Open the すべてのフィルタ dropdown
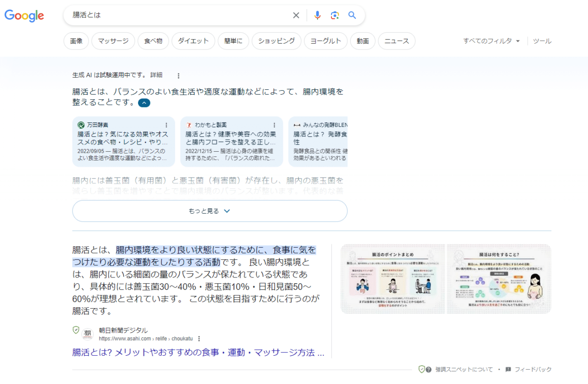588x384 pixels. pos(488,41)
